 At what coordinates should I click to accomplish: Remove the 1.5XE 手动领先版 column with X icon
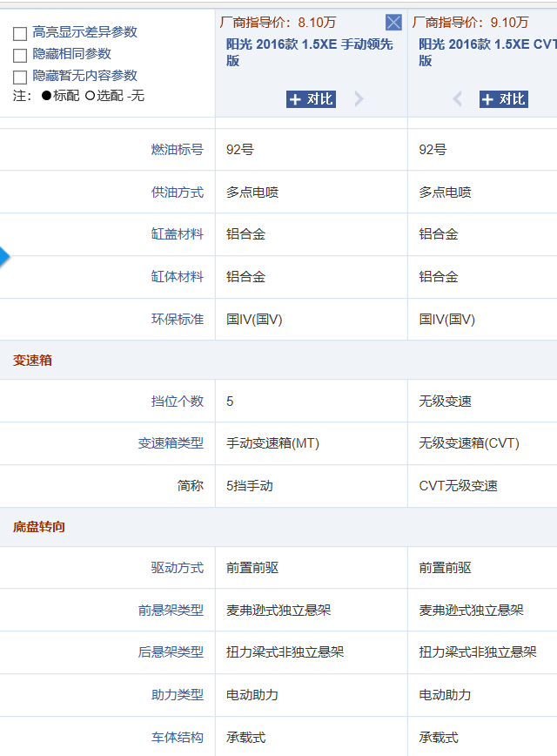[393, 22]
